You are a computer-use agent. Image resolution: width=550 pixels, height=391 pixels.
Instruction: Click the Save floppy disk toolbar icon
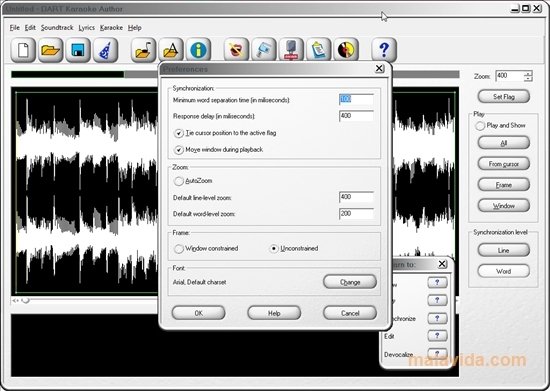(78, 50)
